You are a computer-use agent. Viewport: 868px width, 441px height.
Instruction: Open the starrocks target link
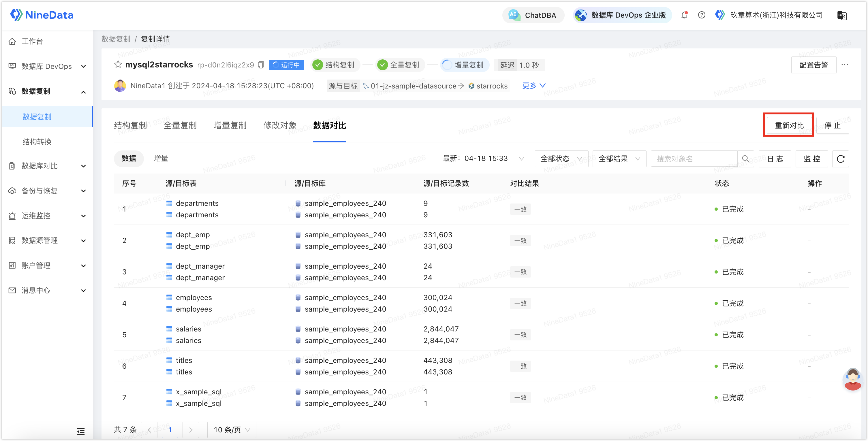tap(492, 86)
